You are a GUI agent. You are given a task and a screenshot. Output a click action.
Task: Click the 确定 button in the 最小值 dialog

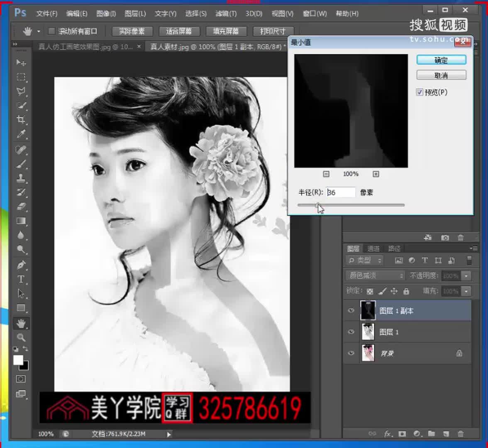pyautogui.click(x=441, y=60)
